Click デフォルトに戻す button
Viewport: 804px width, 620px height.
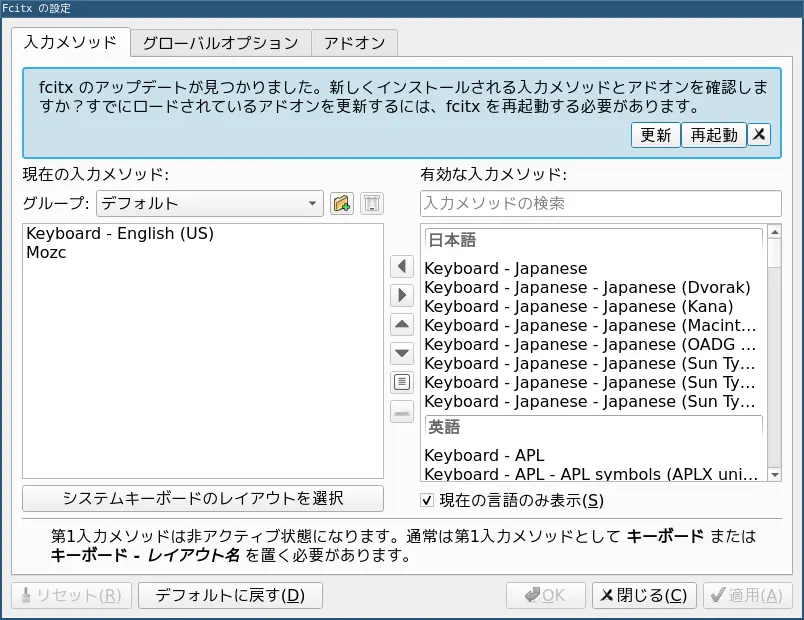pyautogui.click(x=230, y=595)
